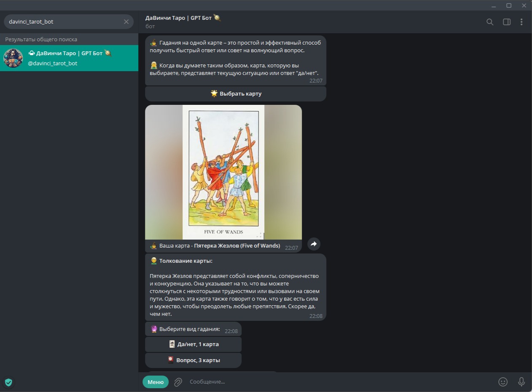Click caption Пятерка Жезлов (Five of Wands)

click(x=237, y=246)
